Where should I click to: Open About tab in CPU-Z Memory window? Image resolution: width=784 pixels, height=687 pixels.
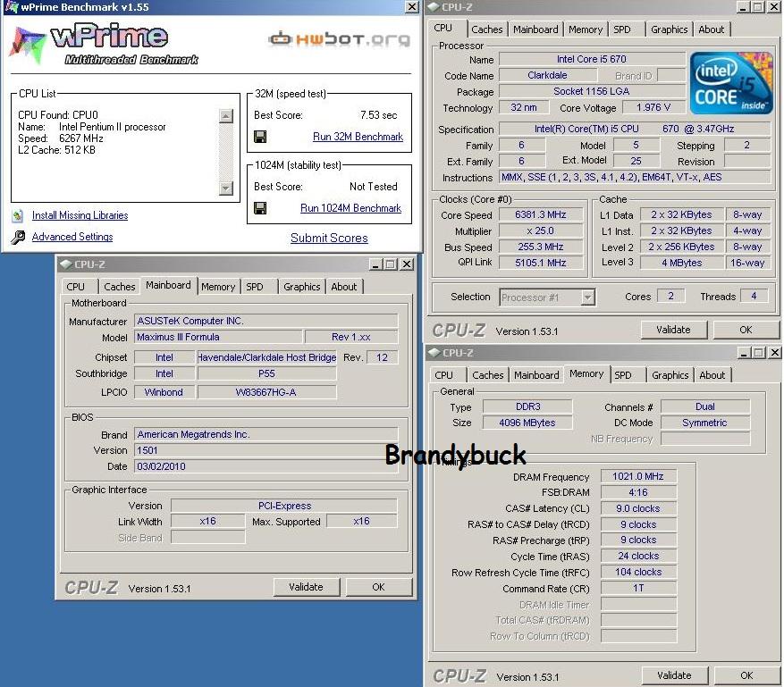[x=712, y=375]
